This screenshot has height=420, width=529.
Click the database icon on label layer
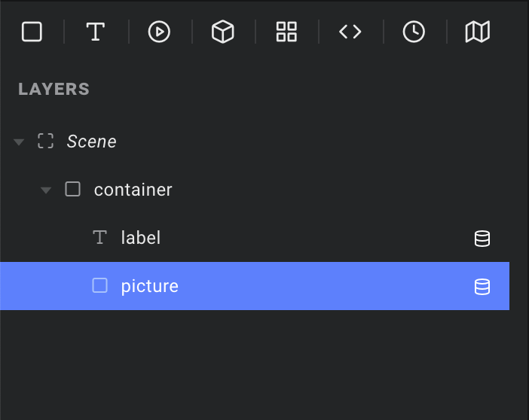[482, 239]
